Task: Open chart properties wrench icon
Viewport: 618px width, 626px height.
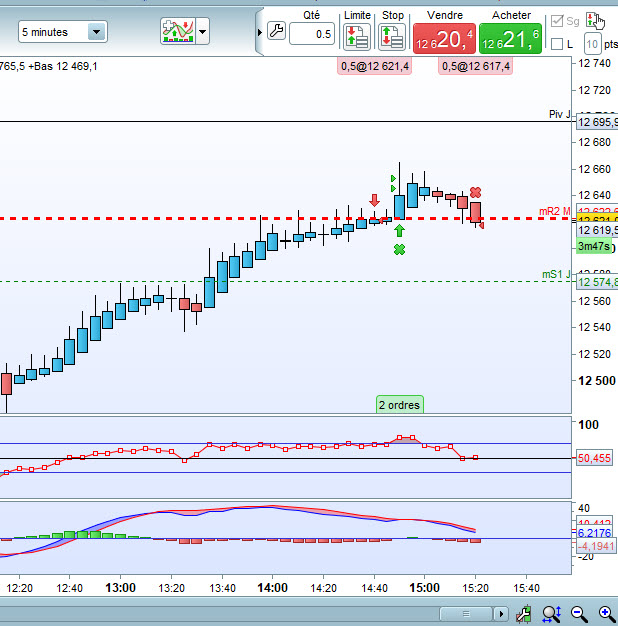Action: (524, 614)
